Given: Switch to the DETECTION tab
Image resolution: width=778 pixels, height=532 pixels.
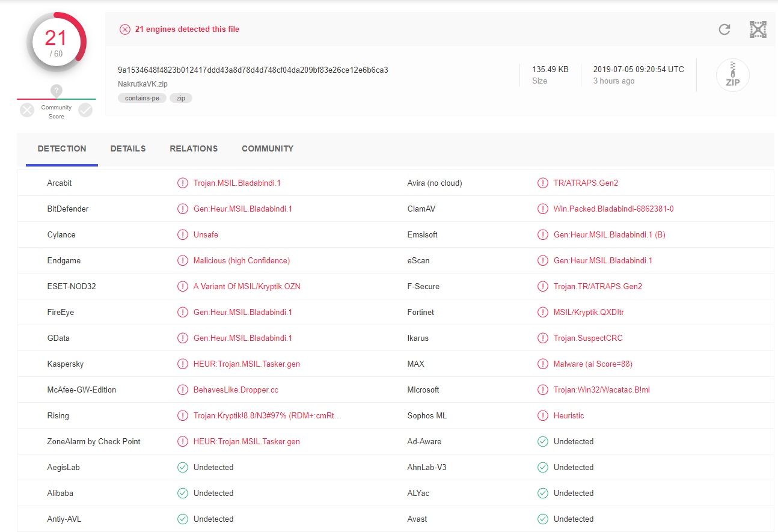Looking at the screenshot, I should coord(62,148).
